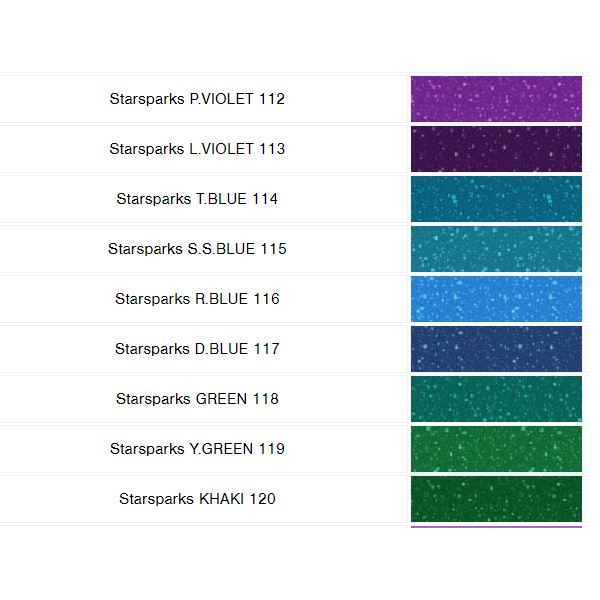
Task: Select the Starsparks Y.GREEN 119 label
Action: [197, 449]
